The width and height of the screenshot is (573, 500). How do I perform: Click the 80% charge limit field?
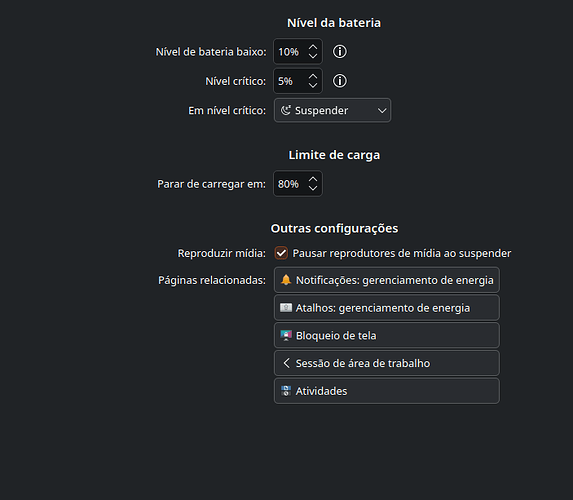298,183
